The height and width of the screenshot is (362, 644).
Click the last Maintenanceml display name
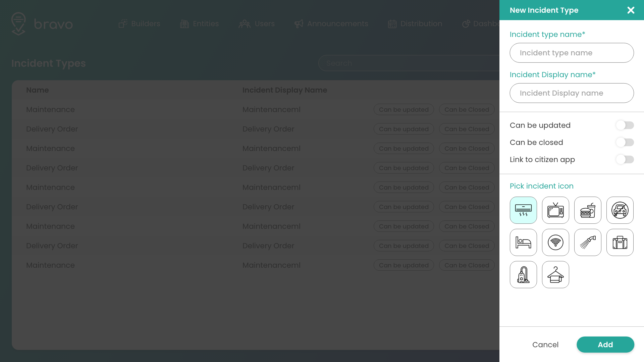[271, 265]
